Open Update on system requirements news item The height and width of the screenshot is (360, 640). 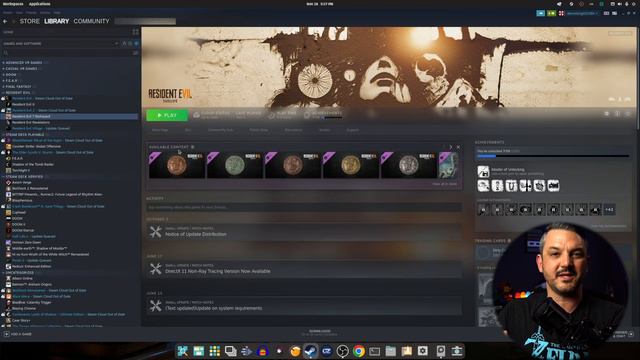pos(304,306)
